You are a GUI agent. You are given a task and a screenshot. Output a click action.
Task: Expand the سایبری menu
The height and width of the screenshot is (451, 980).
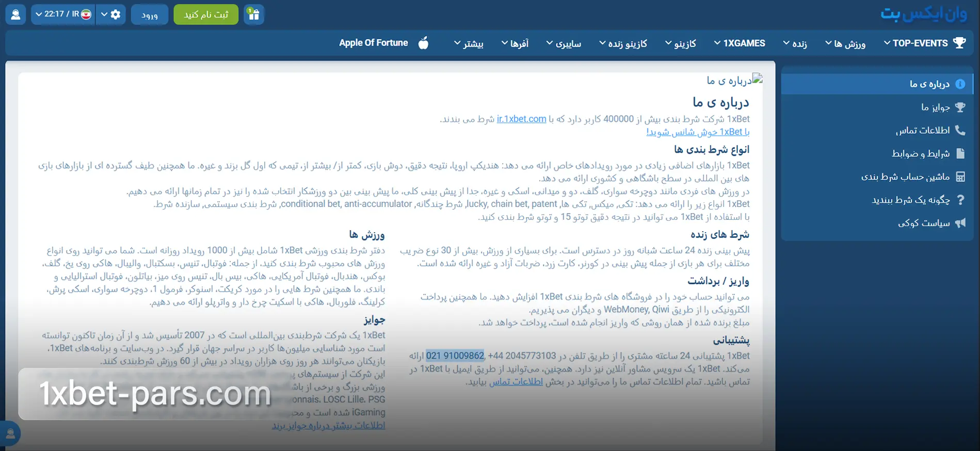point(564,43)
